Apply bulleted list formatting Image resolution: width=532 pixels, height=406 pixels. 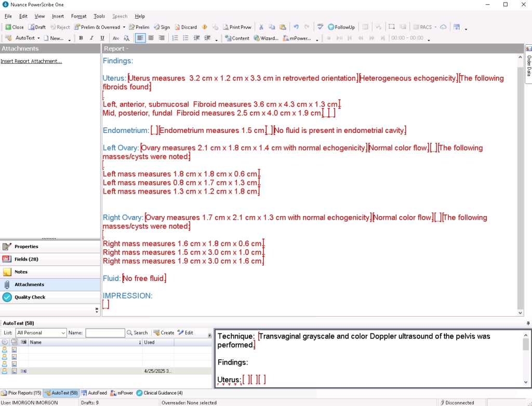pos(185,38)
